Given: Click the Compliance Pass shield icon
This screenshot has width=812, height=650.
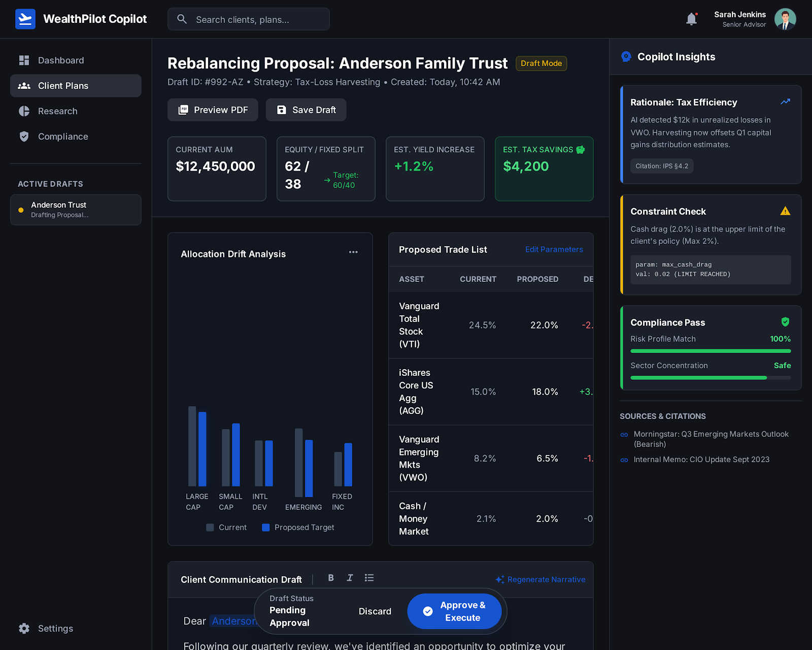Looking at the screenshot, I should pyautogui.click(x=785, y=322).
